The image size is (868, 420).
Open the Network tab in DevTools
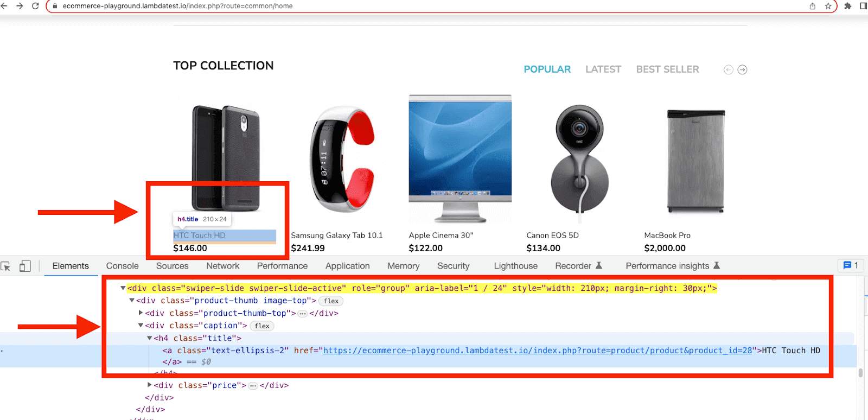click(223, 266)
